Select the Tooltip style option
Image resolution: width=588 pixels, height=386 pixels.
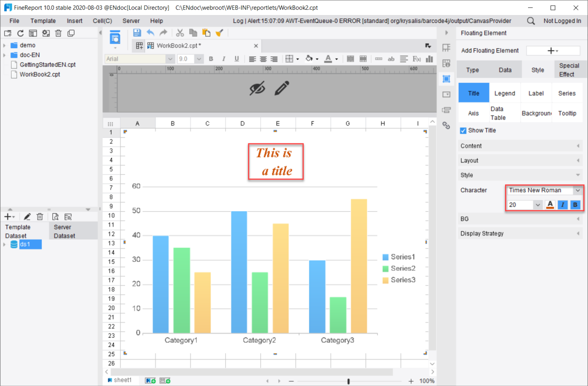[x=567, y=113]
